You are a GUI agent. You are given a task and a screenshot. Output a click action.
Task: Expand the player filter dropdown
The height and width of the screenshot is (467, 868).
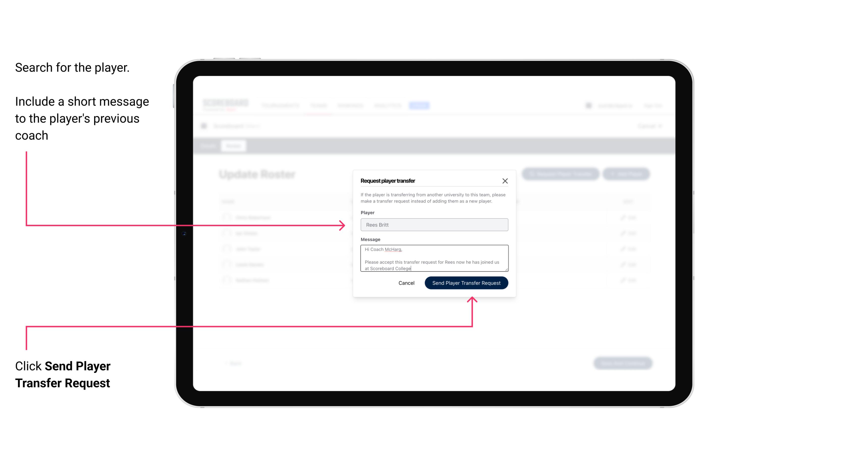pos(434,225)
